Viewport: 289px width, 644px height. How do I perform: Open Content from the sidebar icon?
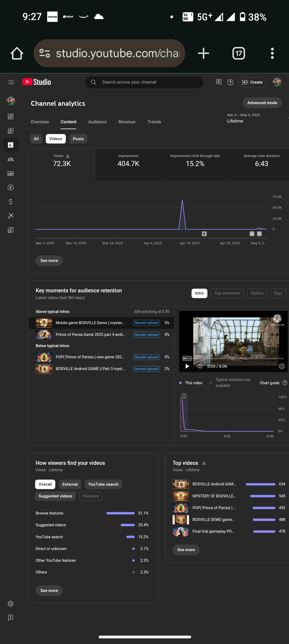point(11,131)
